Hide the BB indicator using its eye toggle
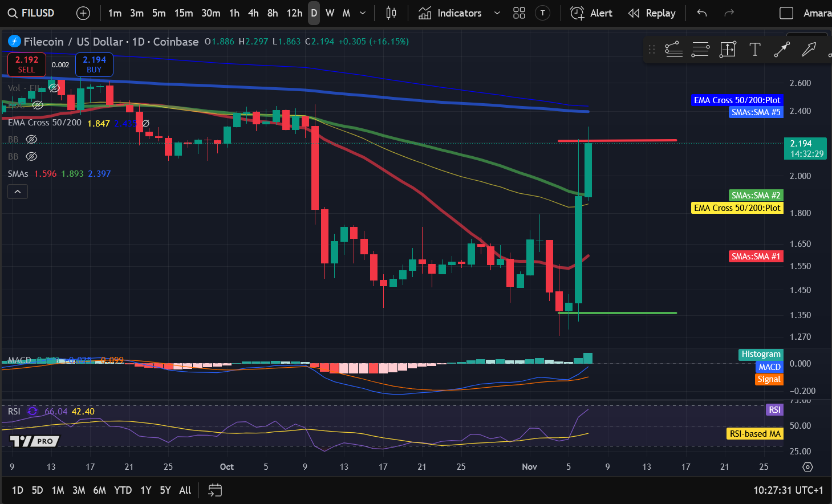This screenshot has height=504, width=832. click(31, 139)
